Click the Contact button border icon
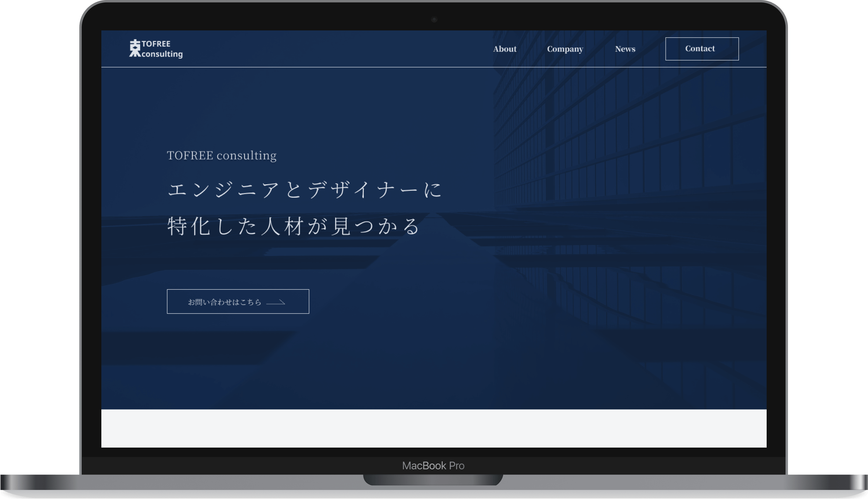 click(x=701, y=48)
